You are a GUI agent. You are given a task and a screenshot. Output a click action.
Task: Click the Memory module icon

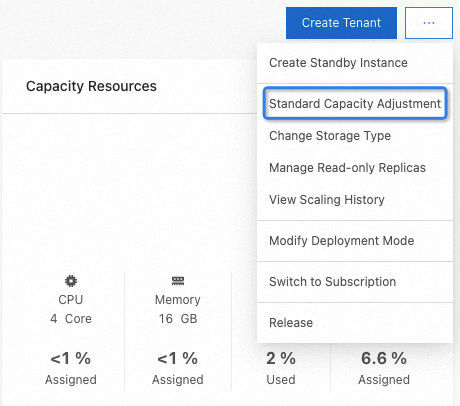[x=178, y=281]
